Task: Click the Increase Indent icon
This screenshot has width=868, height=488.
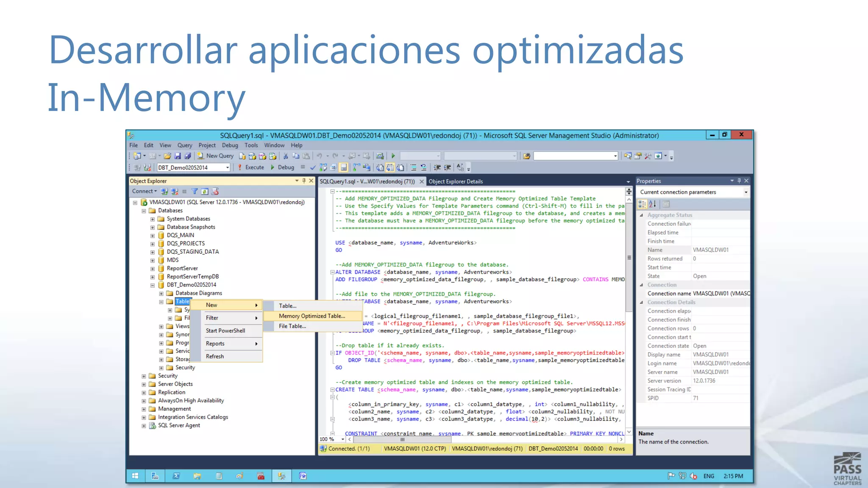Action: coord(447,167)
